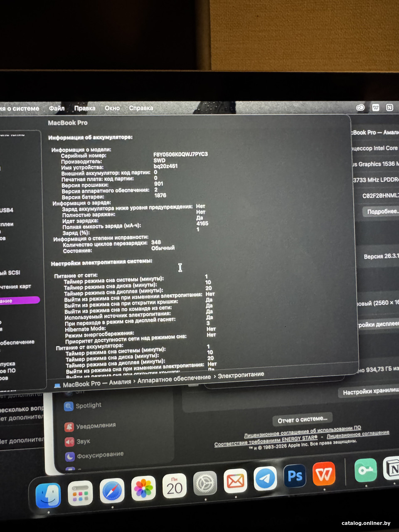Open the Photos app in Dock
Image resolution: width=399 pixels, height=532 pixels.
143,488
